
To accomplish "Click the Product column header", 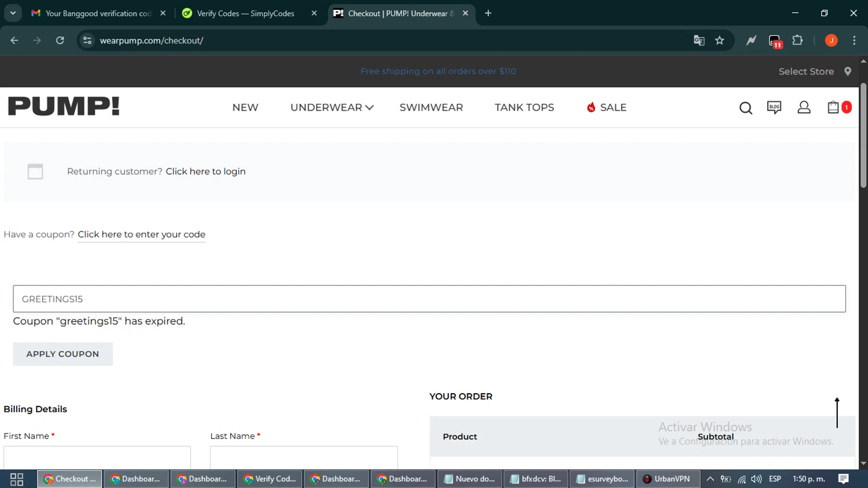I will 460,437.
